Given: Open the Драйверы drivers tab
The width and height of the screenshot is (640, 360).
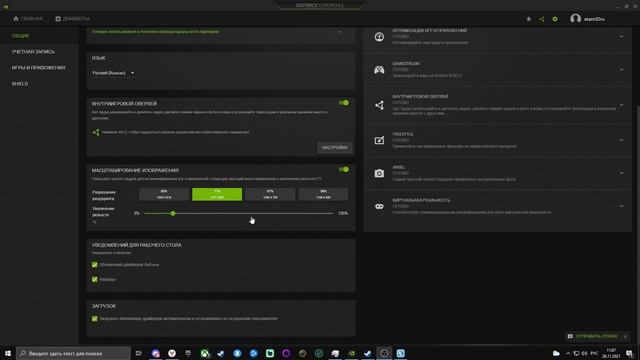Looking at the screenshot, I should [72, 19].
